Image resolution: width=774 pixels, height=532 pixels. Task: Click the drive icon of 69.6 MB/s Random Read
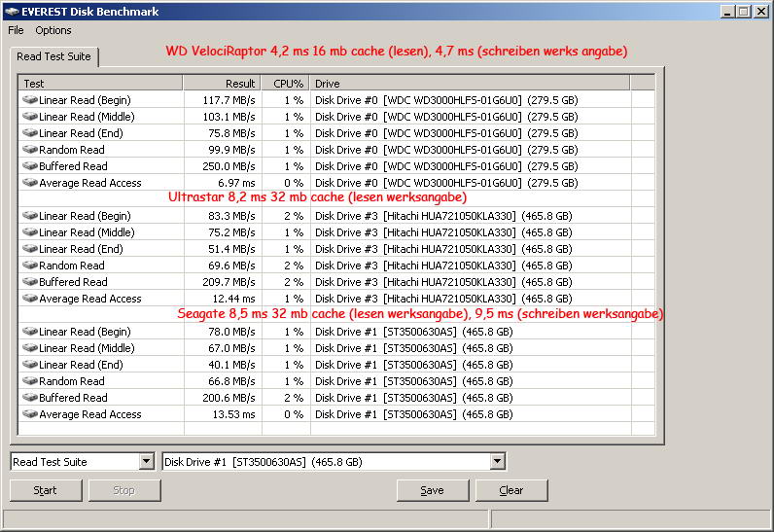tap(30, 265)
